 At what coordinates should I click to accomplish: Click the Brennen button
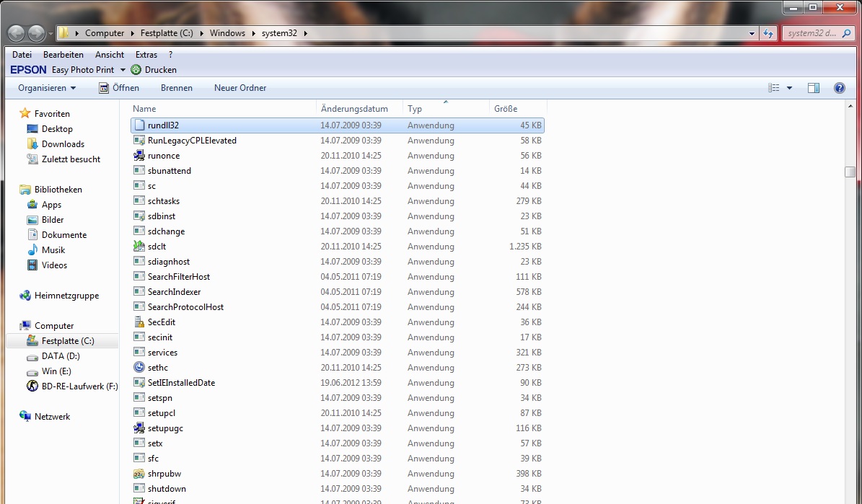click(x=176, y=88)
